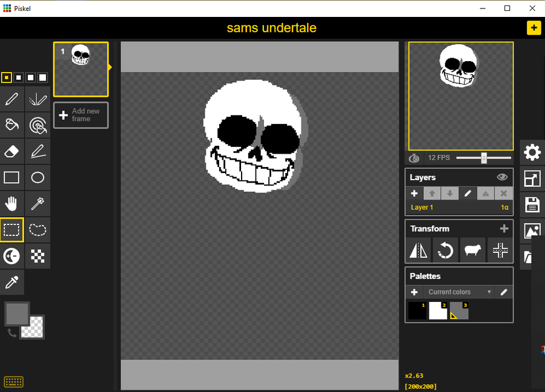This screenshot has width=545, height=392.
Task: Select the Move hand tool
Action: click(12, 203)
